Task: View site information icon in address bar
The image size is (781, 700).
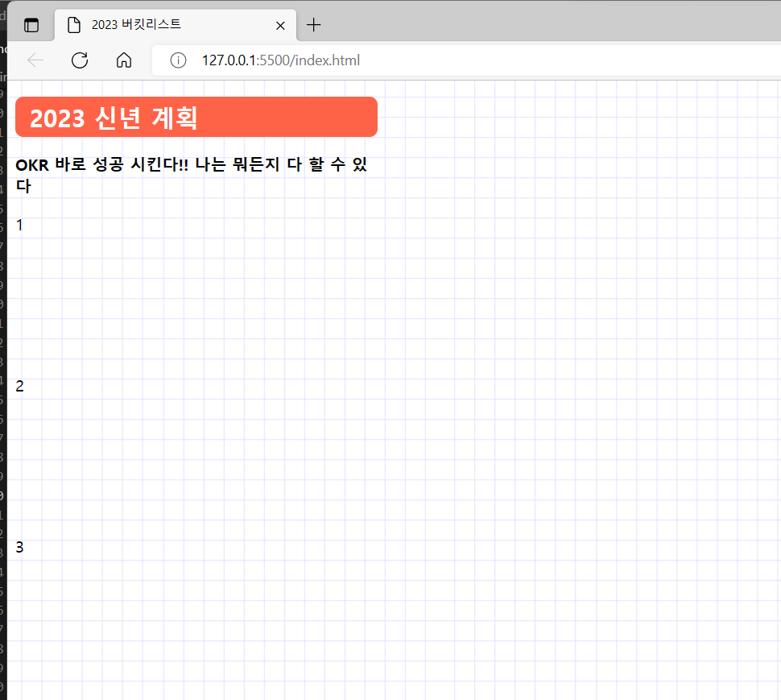Action: [x=178, y=60]
